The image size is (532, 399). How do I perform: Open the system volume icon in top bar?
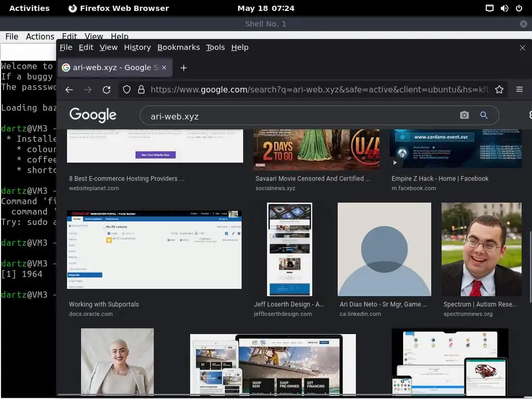504,8
